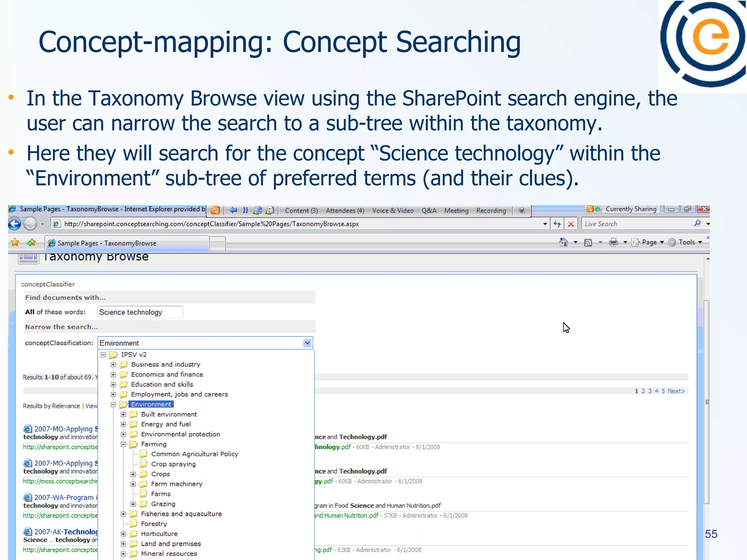Open the Voice & Video menu
The image size is (747, 560).
click(393, 210)
